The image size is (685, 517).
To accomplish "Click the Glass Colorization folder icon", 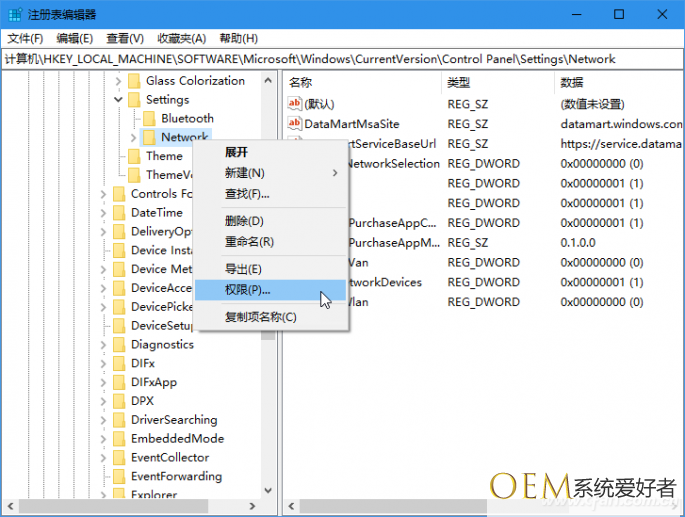I will [x=134, y=81].
